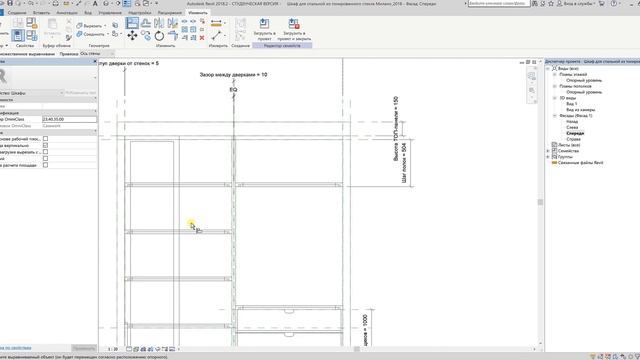Open the Вставить ribbon tab

coord(41,13)
